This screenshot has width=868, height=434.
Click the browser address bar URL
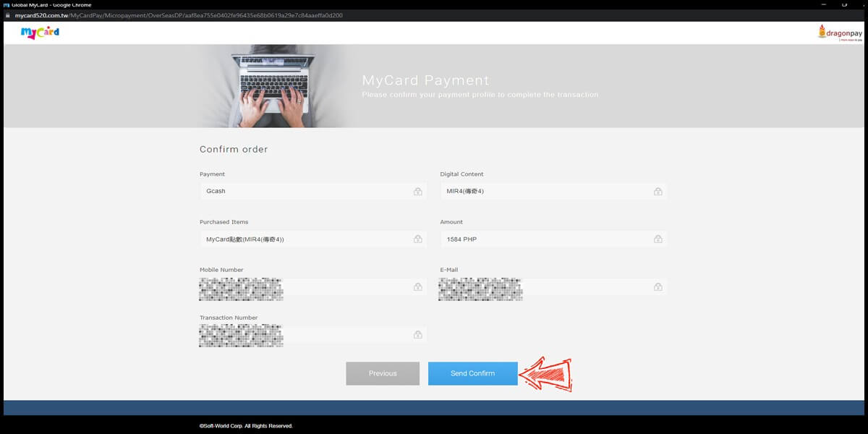[179, 15]
